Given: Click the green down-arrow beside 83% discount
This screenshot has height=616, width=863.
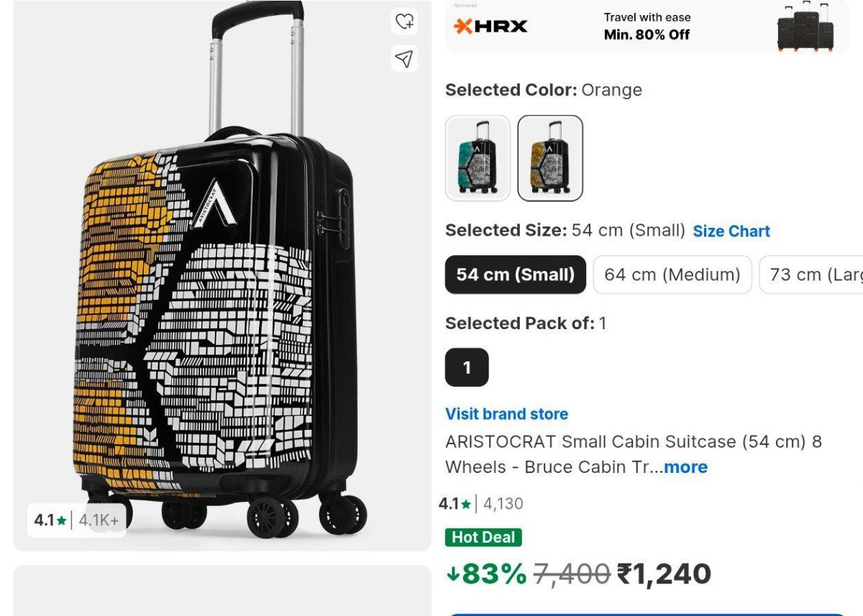Looking at the screenshot, I should pyautogui.click(x=453, y=574).
